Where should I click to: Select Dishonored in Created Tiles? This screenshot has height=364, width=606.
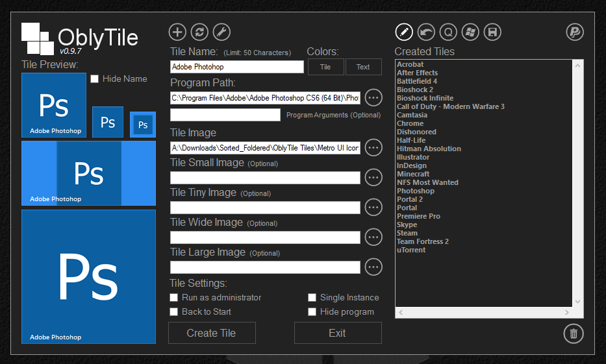click(x=416, y=132)
